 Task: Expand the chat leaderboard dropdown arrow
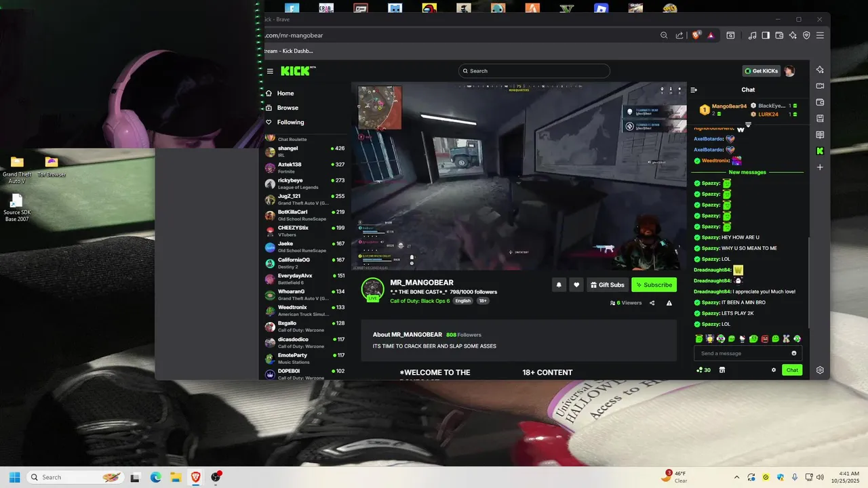point(748,125)
